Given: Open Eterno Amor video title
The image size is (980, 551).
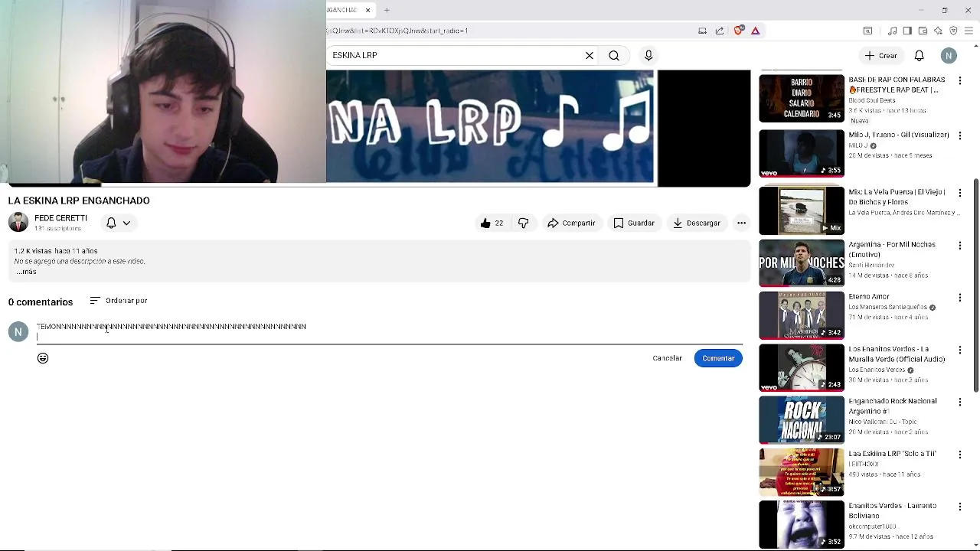Looking at the screenshot, I should (x=869, y=296).
